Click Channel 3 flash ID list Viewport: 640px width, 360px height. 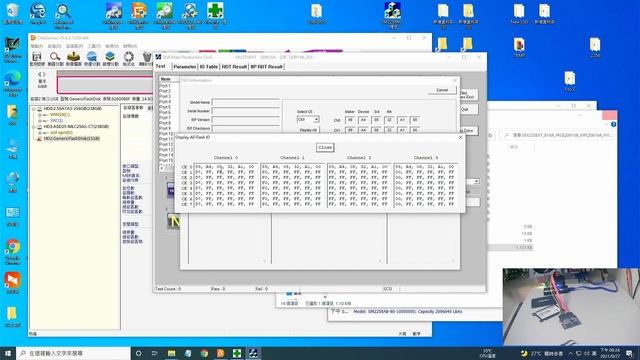(426, 185)
